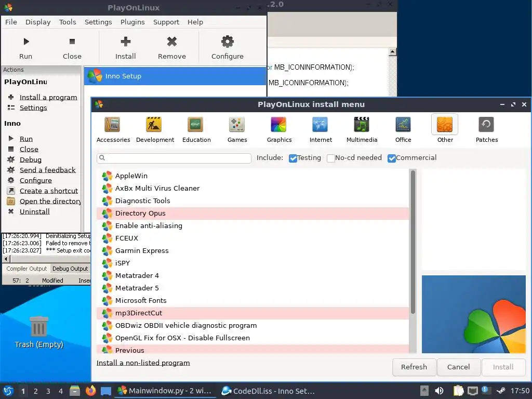Click the Settings link in Actions panel
The height and width of the screenshot is (399, 532).
coord(33,108)
